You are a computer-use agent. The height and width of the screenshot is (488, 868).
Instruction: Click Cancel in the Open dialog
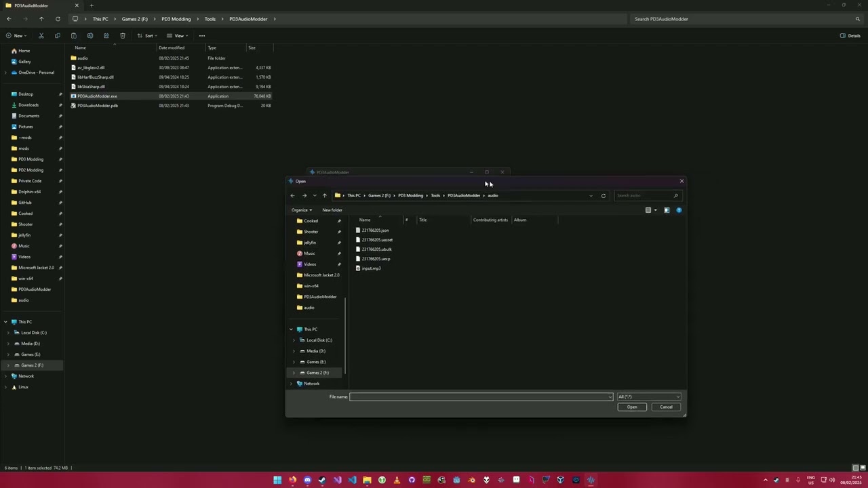coord(666,407)
